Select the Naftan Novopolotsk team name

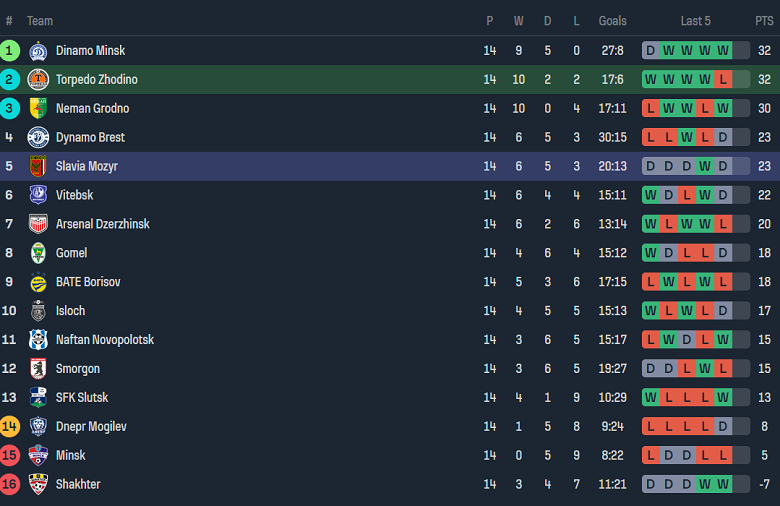click(x=104, y=340)
